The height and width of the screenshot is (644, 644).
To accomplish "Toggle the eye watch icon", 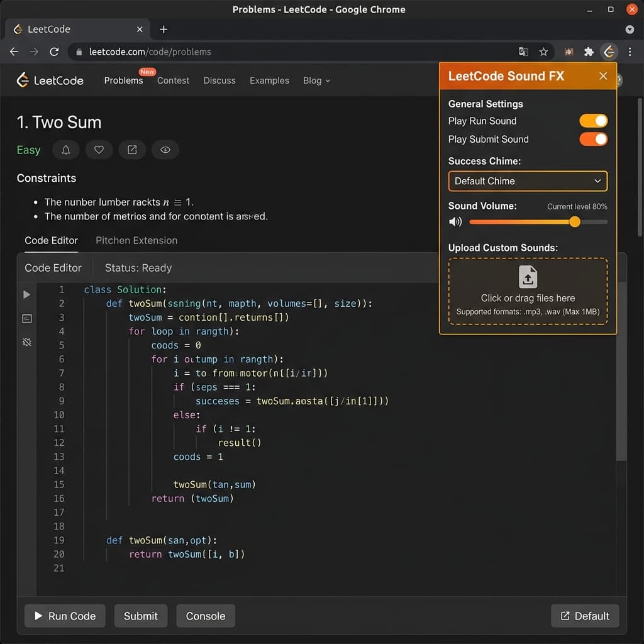I will pyautogui.click(x=165, y=150).
